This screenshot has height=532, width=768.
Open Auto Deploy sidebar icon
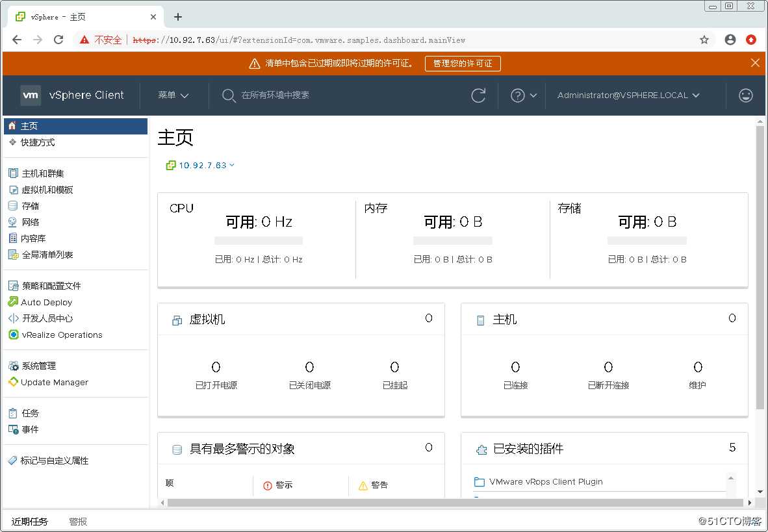click(13, 302)
